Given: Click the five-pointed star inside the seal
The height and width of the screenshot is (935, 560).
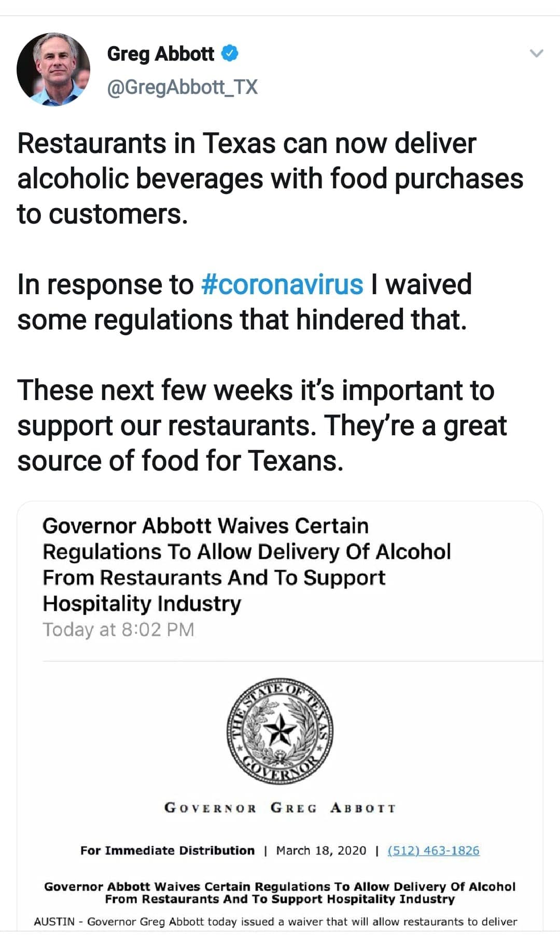Looking at the screenshot, I should 280,730.
